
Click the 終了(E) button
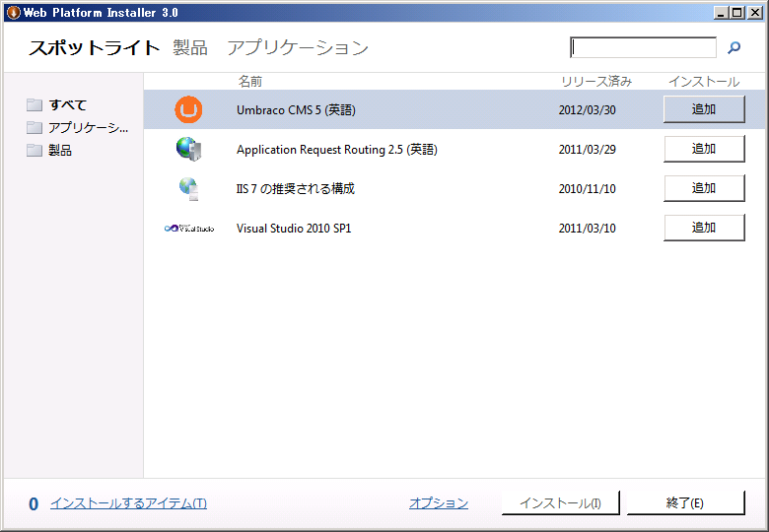685,503
